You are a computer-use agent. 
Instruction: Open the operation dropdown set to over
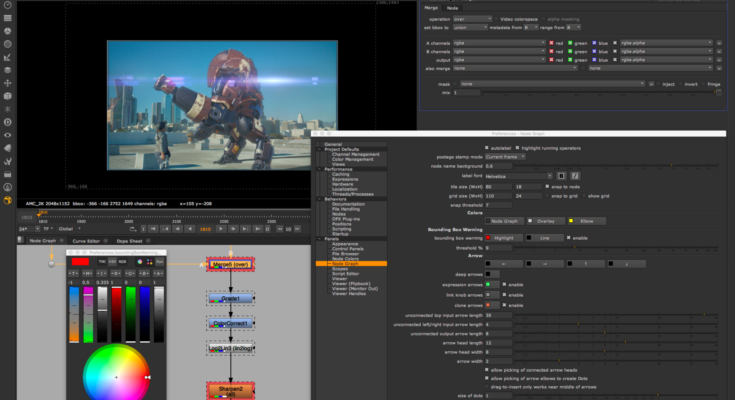[x=472, y=19]
